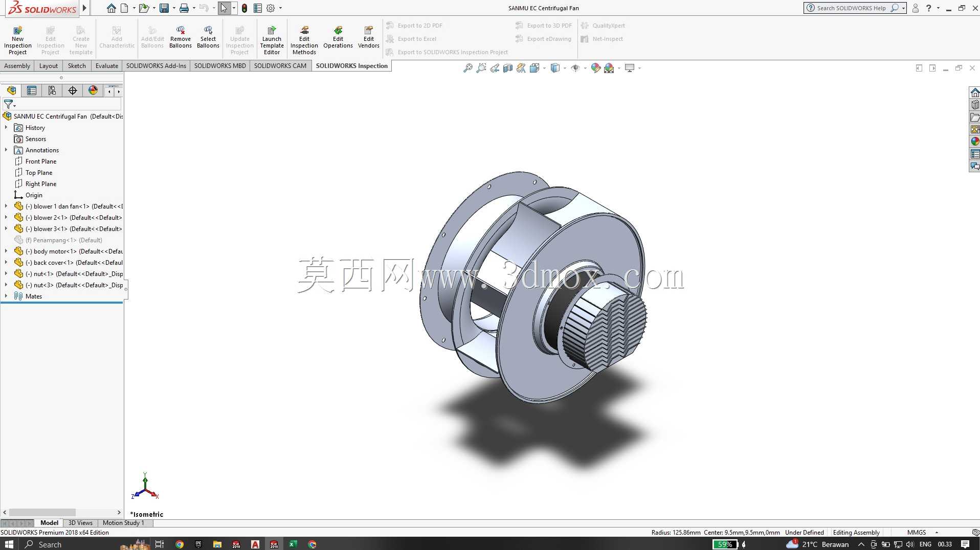This screenshot has width=980, height=550.
Task: Open the 3D Views bottom tab
Action: 80,523
